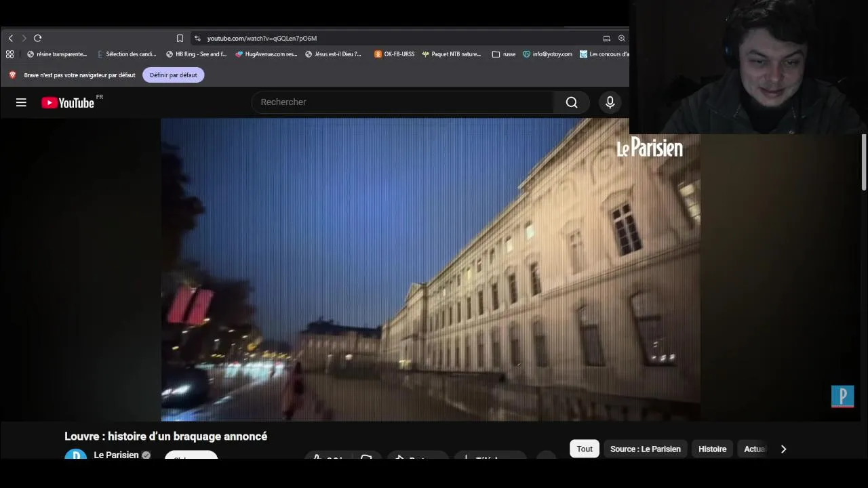Click the page vertical scrollbar
The image size is (868, 488).
pyautogui.click(x=864, y=163)
